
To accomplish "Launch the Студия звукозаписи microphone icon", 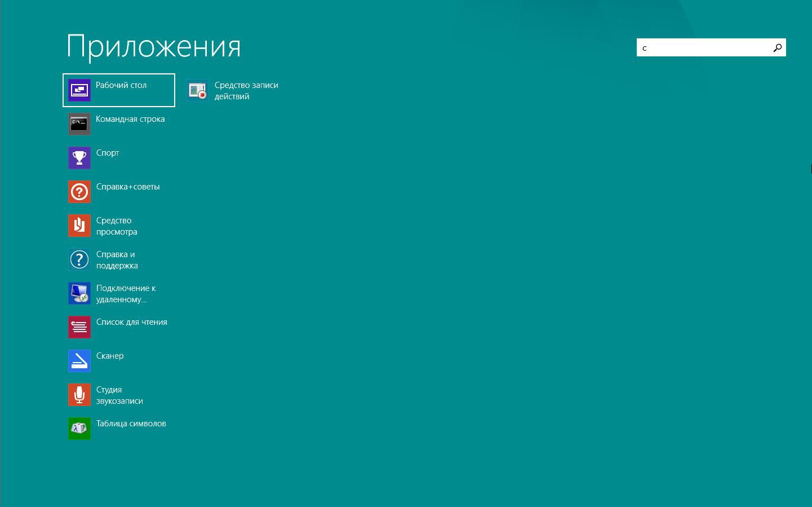I will point(79,395).
